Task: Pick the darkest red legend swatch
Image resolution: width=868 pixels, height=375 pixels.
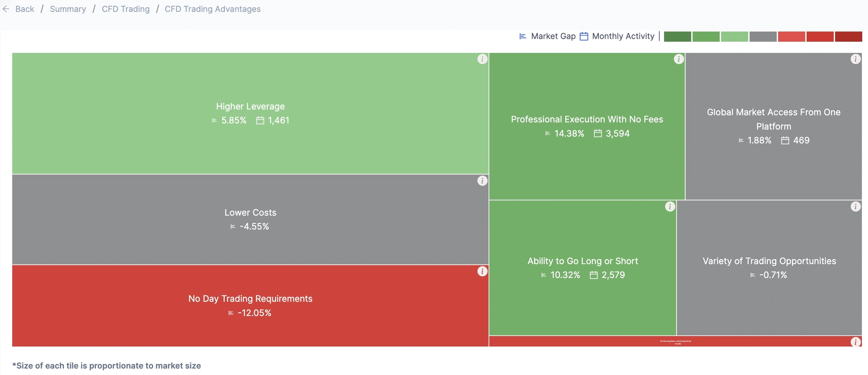Action: [848, 37]
